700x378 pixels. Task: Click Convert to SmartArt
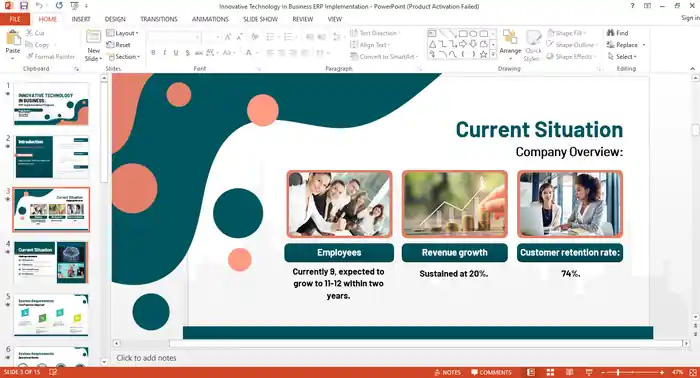coord(384,57)
